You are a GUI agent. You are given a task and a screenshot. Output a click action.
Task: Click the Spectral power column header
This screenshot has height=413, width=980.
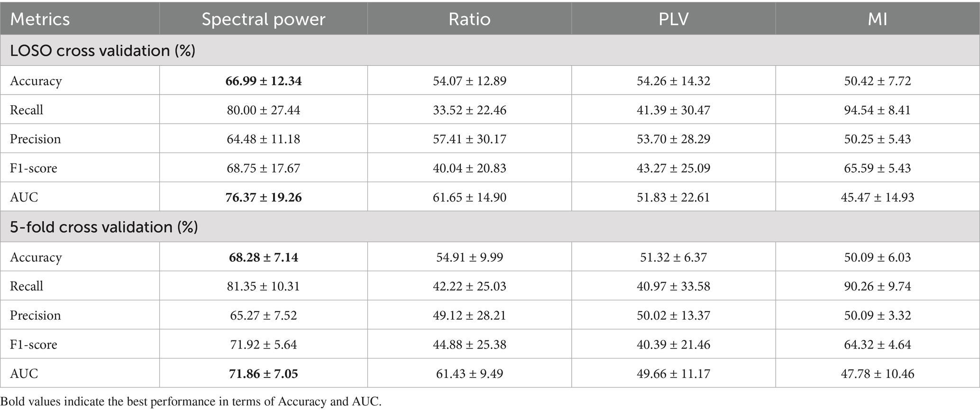pos(263,19)
